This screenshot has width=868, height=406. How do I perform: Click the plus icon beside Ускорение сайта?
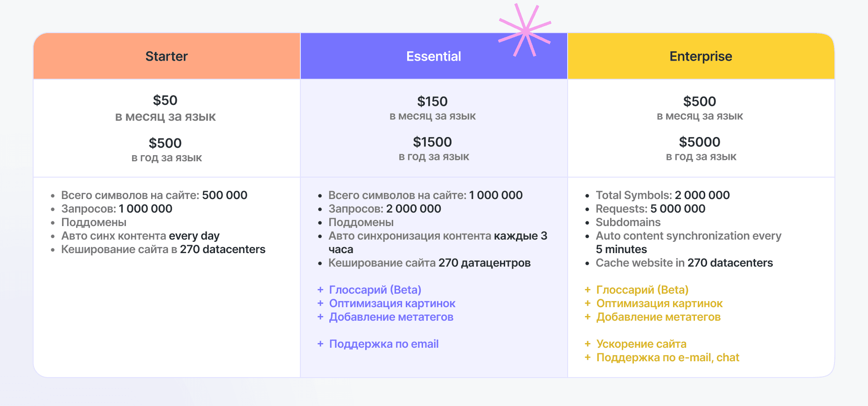[588, 344]
